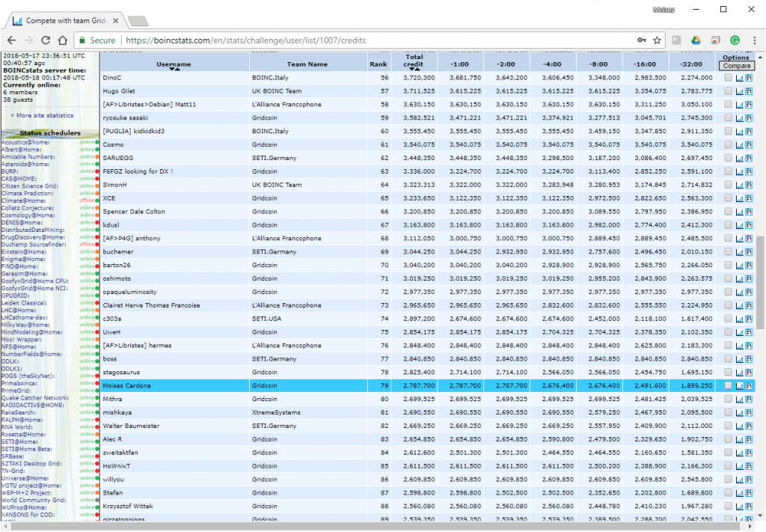This screenshot has height=532, width=766.
Task: Tick the compare checkbox for Hugo Gilet
Action: pos(728,91)
